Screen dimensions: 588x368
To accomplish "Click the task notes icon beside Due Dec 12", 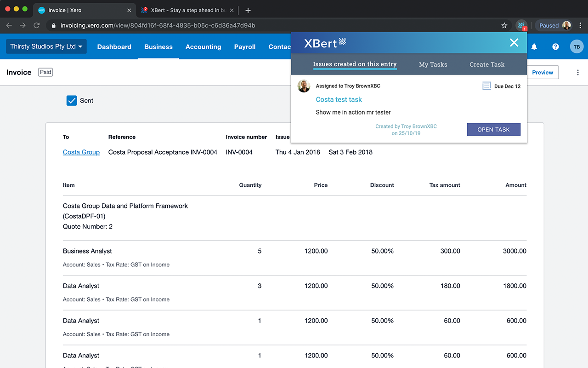I will point(486,86).
